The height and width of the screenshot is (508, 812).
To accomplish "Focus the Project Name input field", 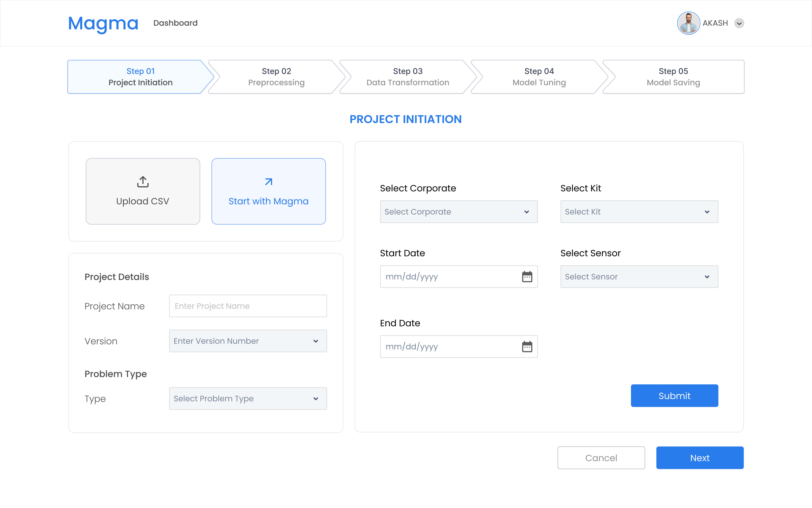I will (x=248, y=306).
